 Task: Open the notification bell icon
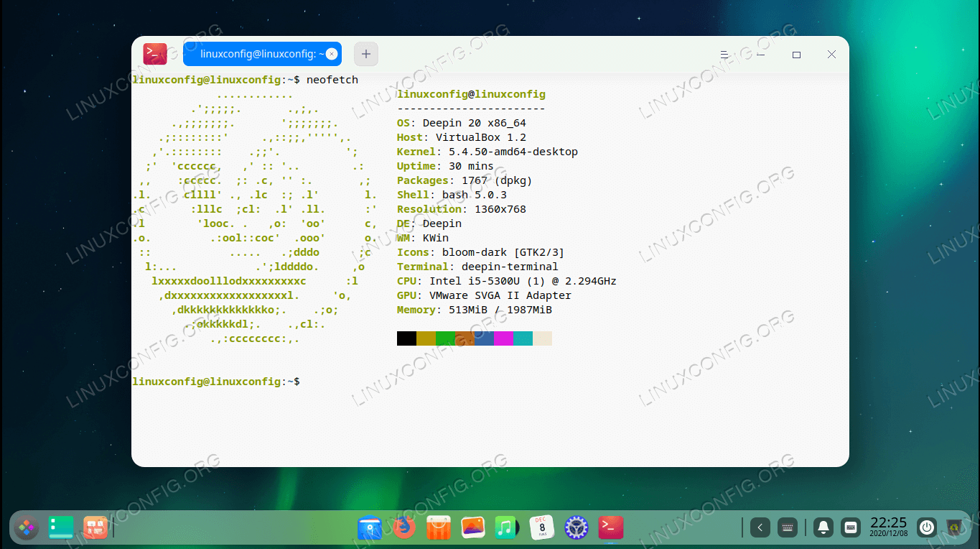[x=823, y=528]
